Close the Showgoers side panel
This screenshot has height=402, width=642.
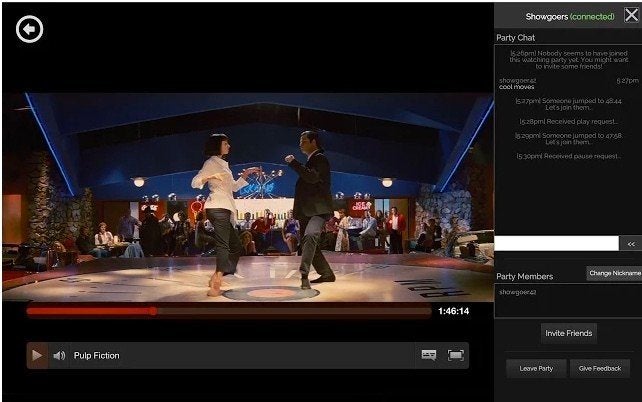[631, 16]
